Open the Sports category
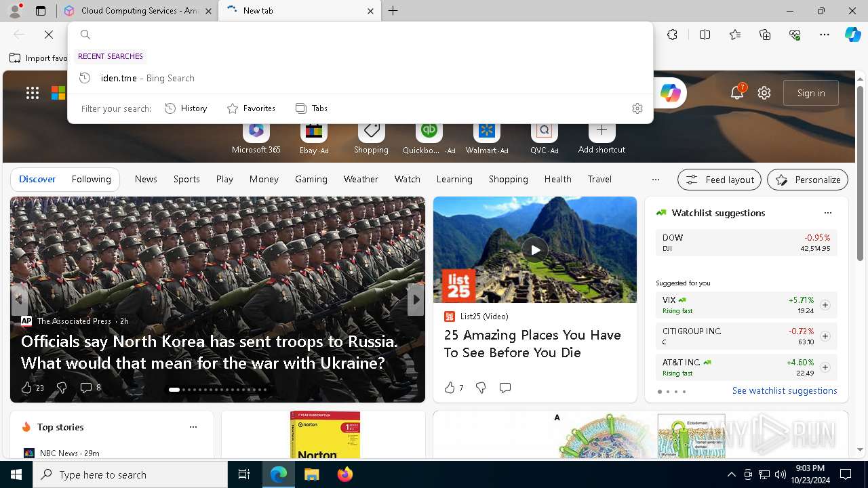The height and width of the screenshot is (488, 868). coord(186,179)
